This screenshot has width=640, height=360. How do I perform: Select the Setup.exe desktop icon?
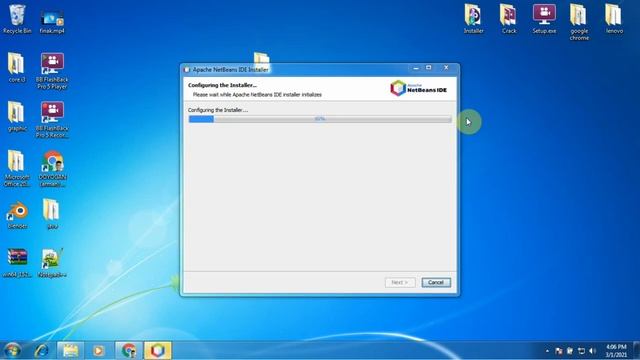[x=544, y=19]
